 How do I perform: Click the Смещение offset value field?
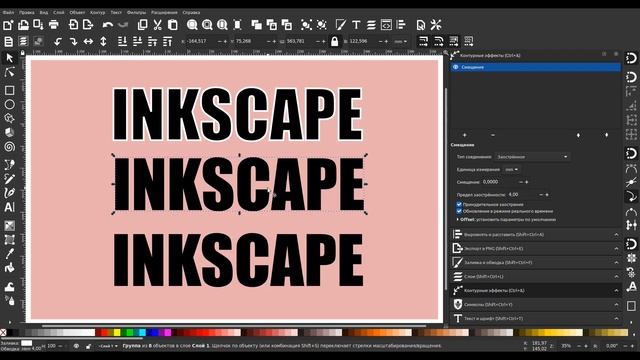click(500, 182)
